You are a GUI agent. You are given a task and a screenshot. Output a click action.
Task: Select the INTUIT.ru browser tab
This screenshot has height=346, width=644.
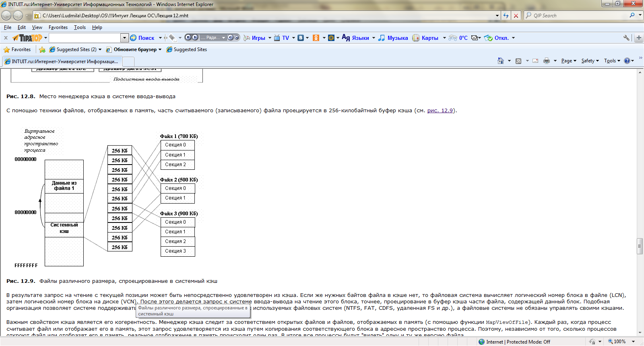pyautogui.click(x=62, y=61)
